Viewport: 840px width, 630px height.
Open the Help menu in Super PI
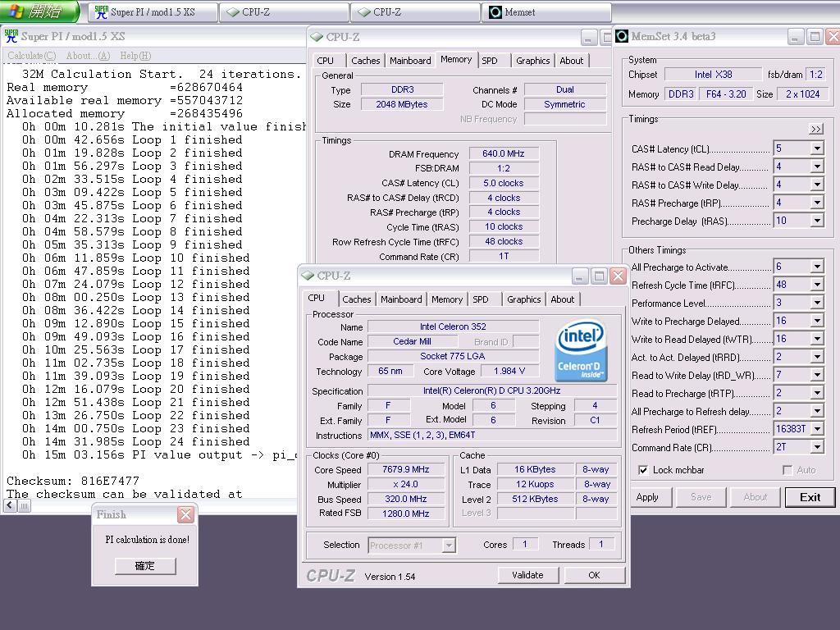pos(135,56)
